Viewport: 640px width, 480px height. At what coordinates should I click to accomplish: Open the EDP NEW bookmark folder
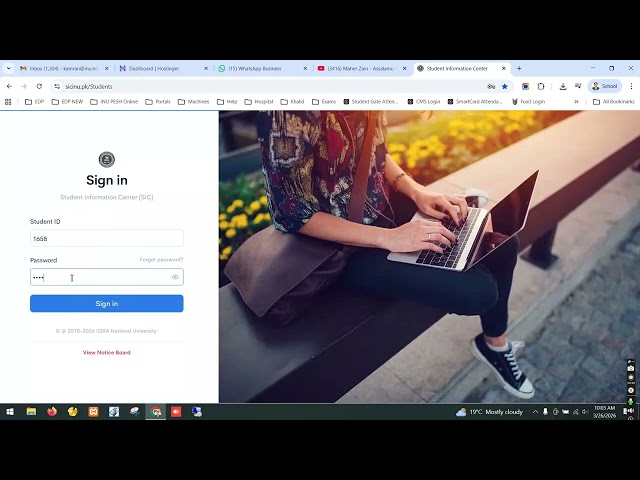pyautogui.click(x=67, y=102)
